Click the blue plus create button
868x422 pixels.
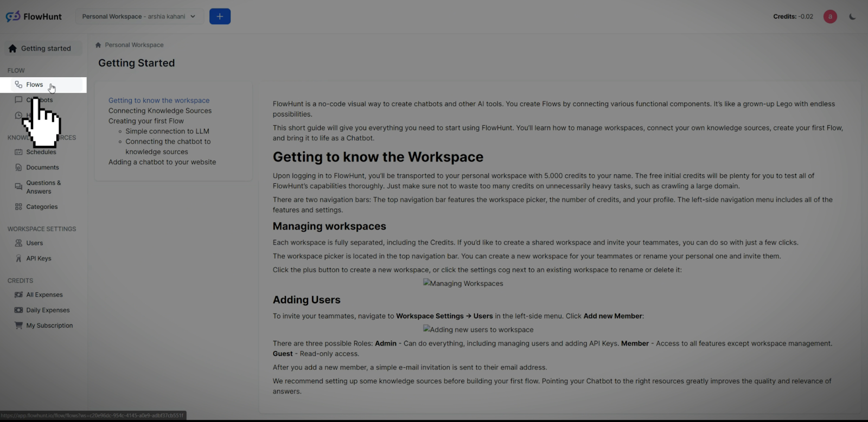[x=220, y=16]
